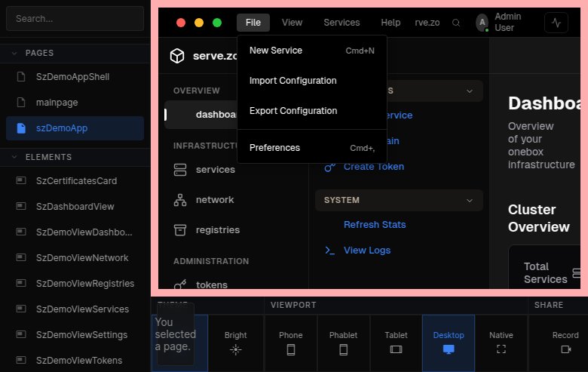Click the activity pulse icon in top bar
The height and width of the screenshot is (372, 588).
pos(556,23)
